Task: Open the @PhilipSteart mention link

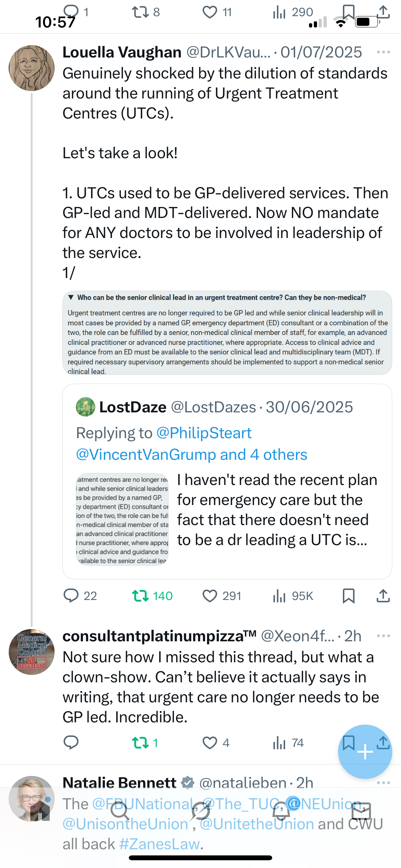Action: point(204,433)
